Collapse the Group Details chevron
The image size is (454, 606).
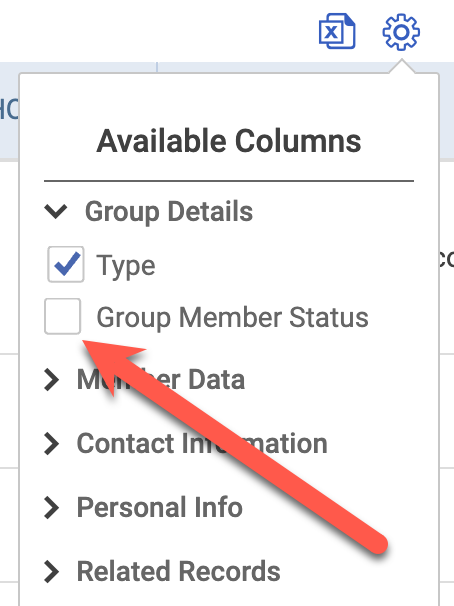coord(56,211)
